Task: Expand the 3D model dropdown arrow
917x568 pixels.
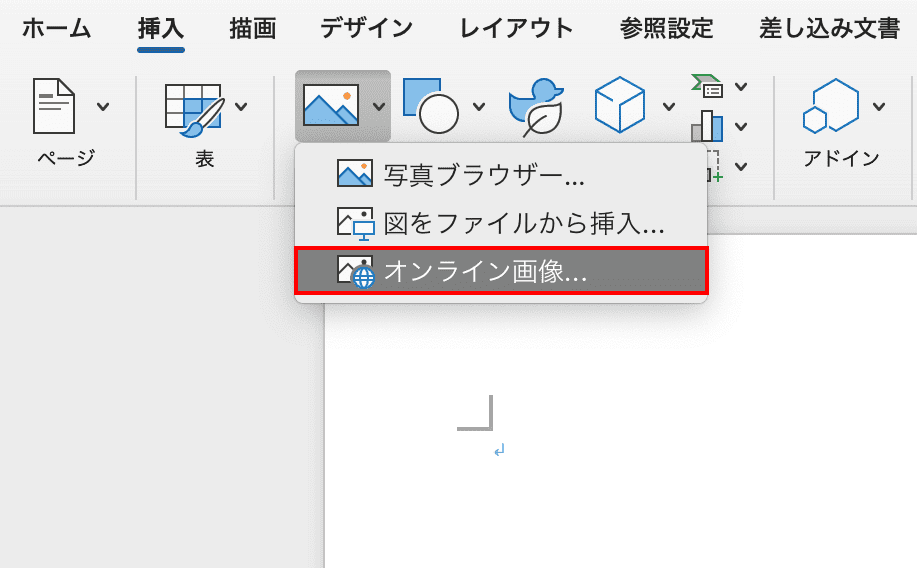Action: 669,106
